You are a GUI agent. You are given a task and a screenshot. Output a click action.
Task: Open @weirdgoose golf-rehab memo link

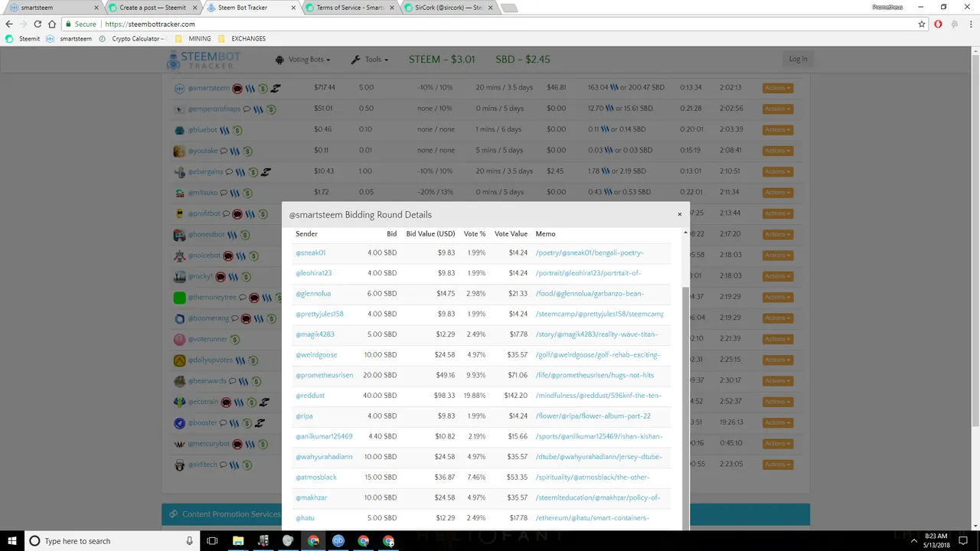coord(598,355)
